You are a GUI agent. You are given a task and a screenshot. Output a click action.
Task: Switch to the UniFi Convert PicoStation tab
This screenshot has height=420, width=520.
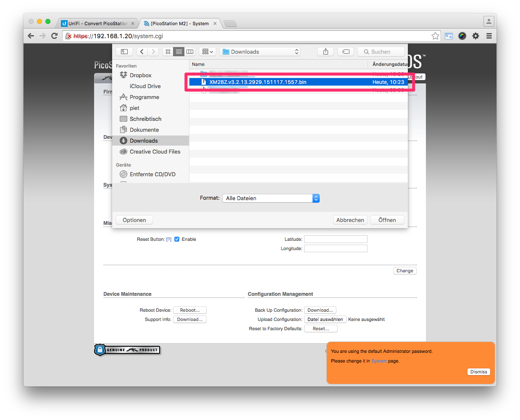click(97, 23)
